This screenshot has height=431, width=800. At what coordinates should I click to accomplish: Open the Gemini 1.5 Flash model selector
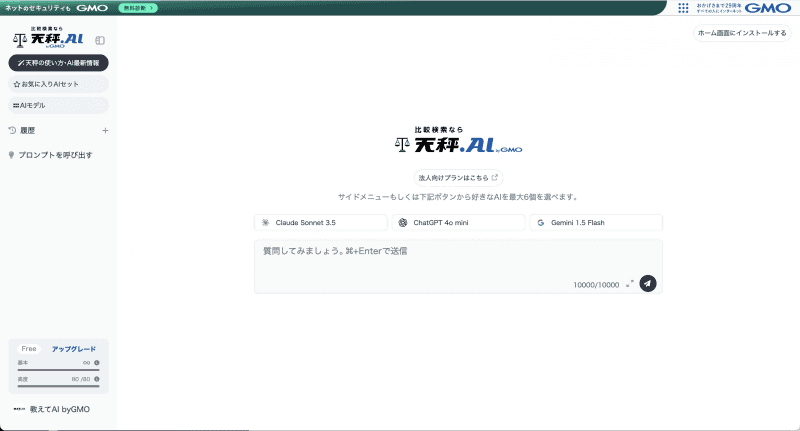click(596, 222)
